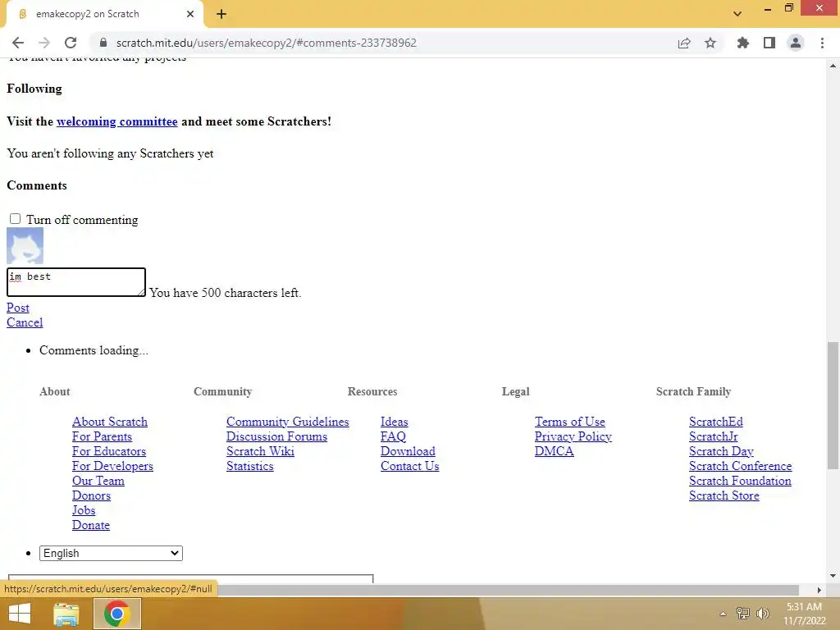Open the Statistics link
Viewport: 840px width, 630px height.
(249, 466)
